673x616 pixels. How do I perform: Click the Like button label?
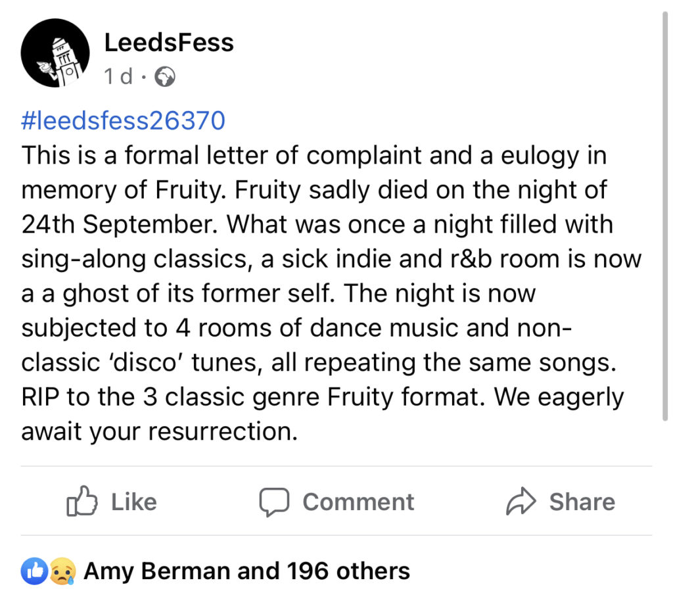pyautogui.click(x=134, y=502)
